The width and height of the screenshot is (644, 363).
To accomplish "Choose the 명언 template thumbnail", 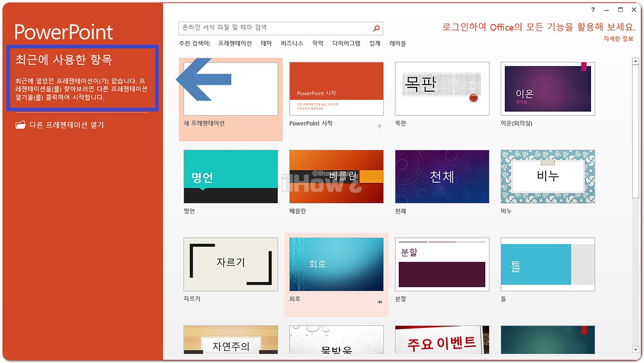I will [231, 177].
